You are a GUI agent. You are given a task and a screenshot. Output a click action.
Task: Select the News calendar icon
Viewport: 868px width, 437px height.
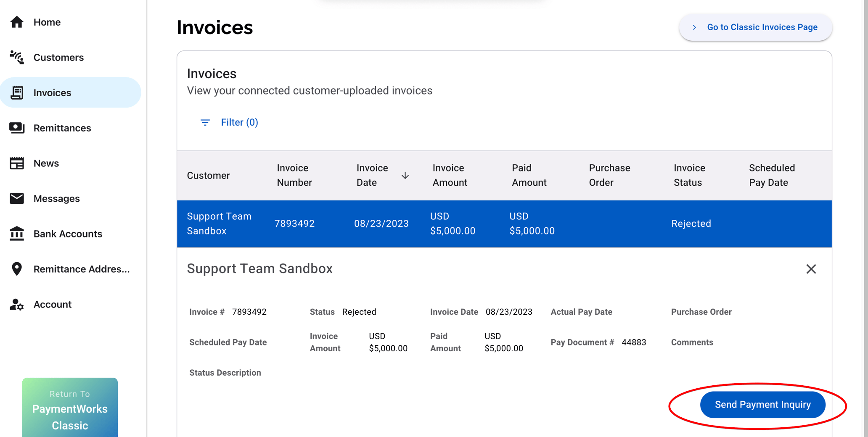click(17, 163)
